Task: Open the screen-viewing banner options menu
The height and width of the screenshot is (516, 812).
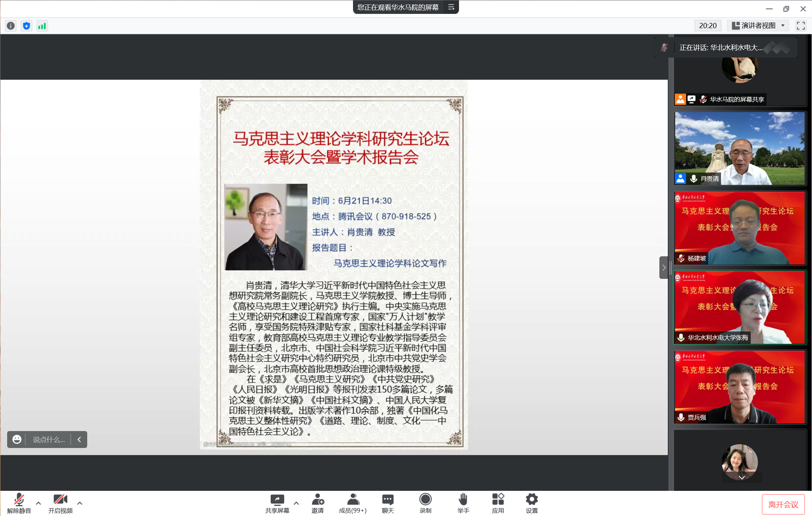Action: click(x=451, y=7)
